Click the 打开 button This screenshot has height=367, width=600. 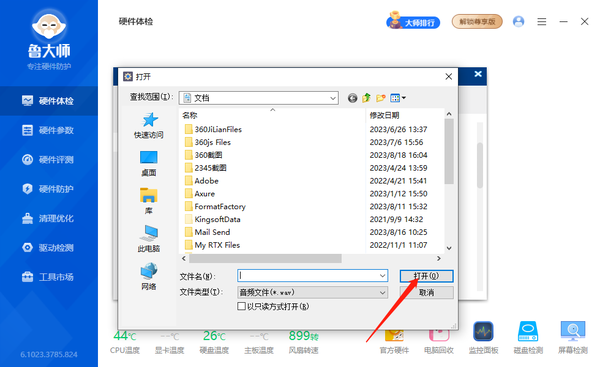coord(426,276)
